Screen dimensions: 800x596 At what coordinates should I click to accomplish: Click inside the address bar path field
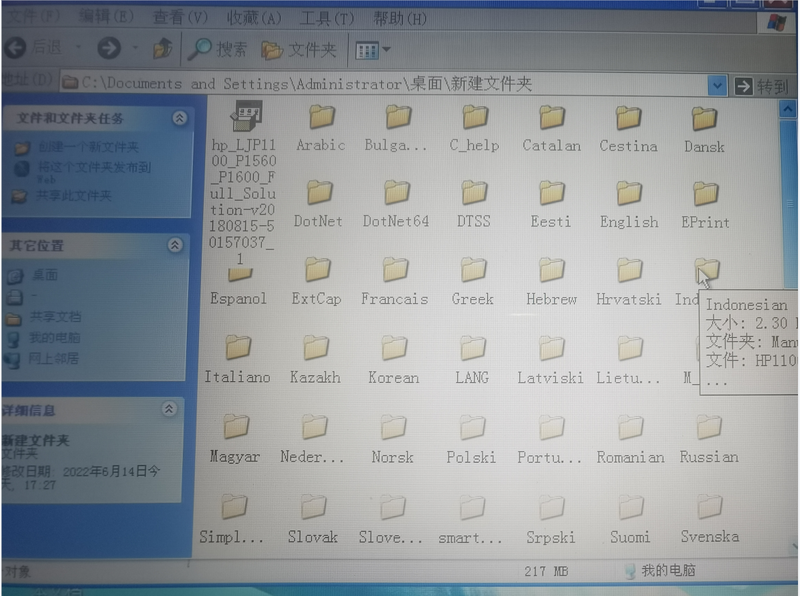(x=400, y=84)
